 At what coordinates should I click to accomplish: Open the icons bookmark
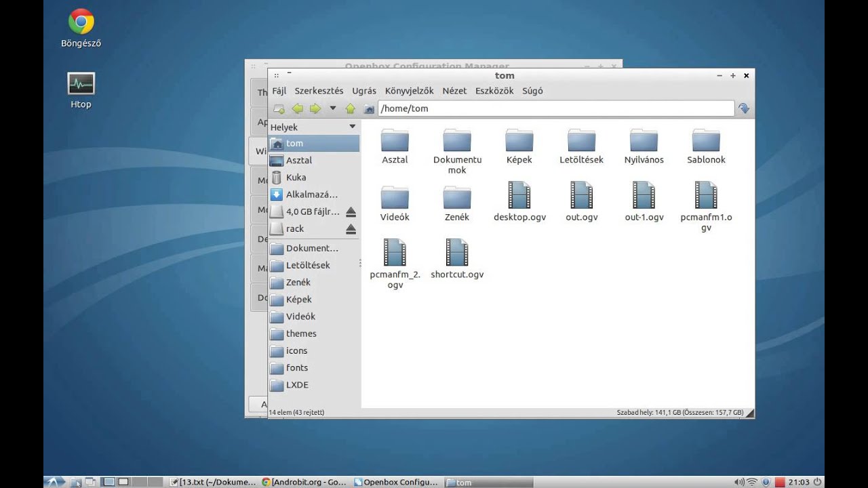(314, 350)
